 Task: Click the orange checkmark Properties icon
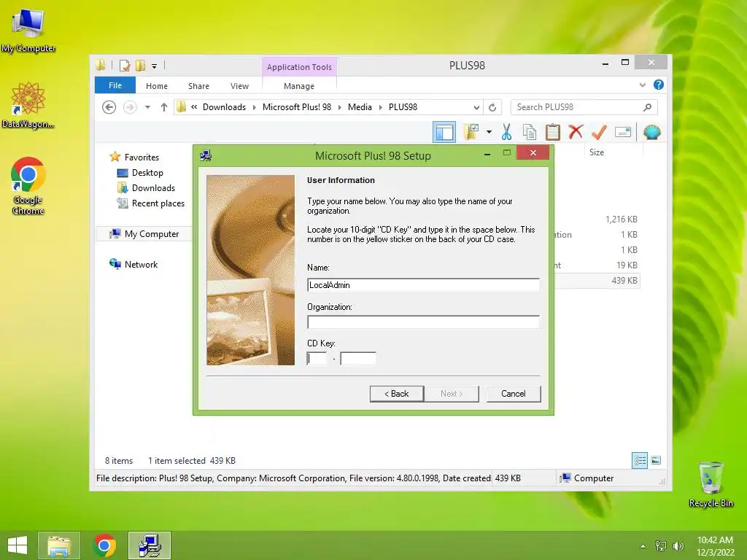coord(599,132)
